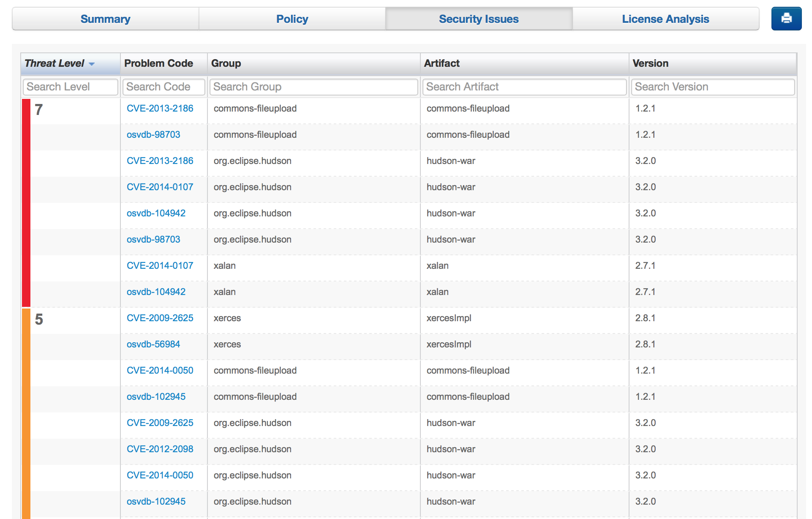Click into the Search Group field

(313, 87)
